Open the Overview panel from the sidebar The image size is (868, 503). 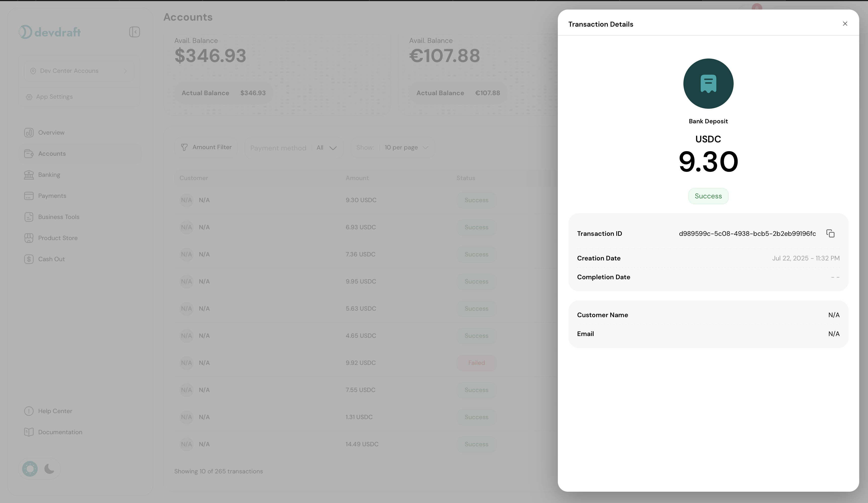(x=51, y=132)
